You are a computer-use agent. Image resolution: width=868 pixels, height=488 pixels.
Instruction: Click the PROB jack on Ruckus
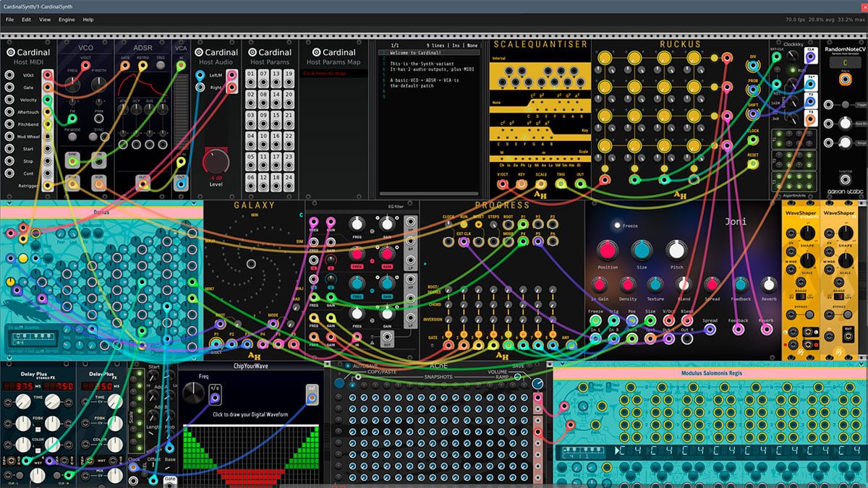point(754,90)
